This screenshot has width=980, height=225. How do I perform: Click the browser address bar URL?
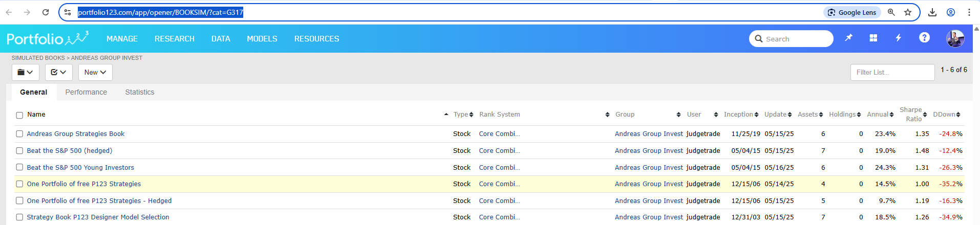(x=160, y=12)
